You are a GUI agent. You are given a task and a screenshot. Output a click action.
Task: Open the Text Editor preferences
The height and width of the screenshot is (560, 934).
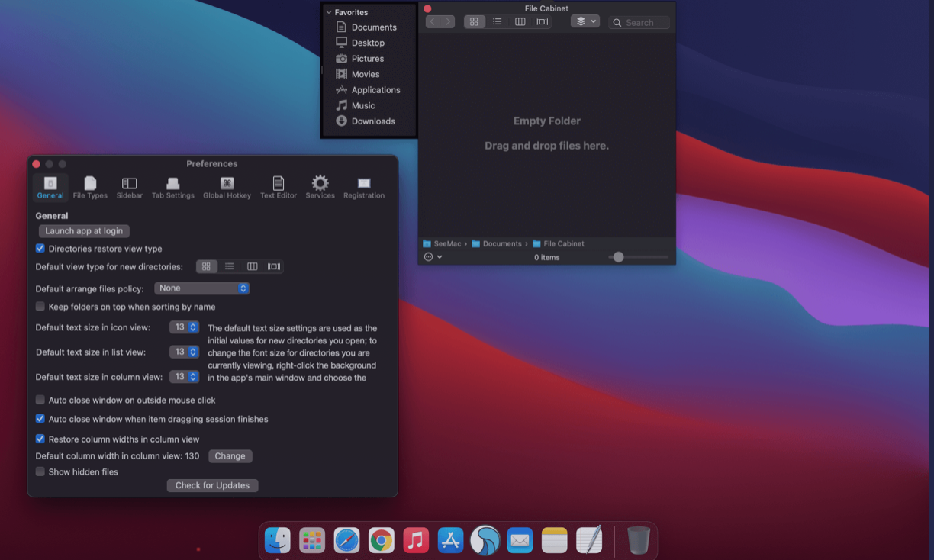click(279, 186)
